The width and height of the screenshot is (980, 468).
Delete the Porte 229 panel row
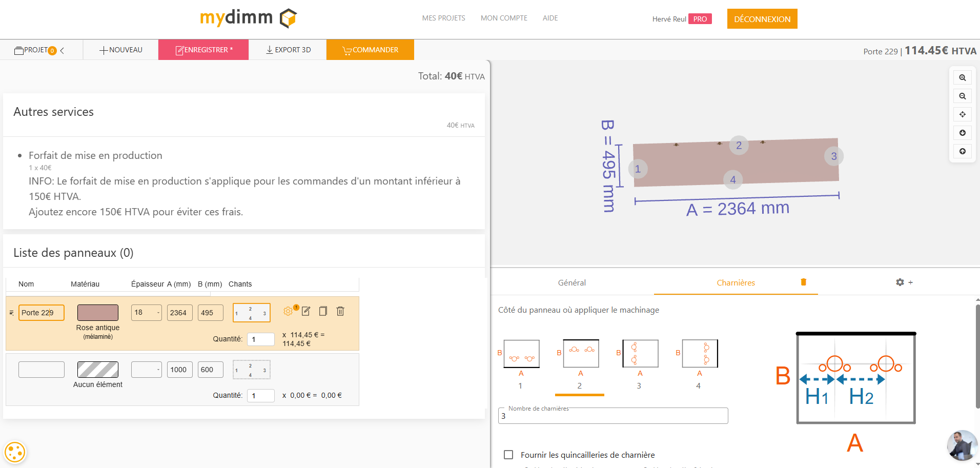click(340, 311)
